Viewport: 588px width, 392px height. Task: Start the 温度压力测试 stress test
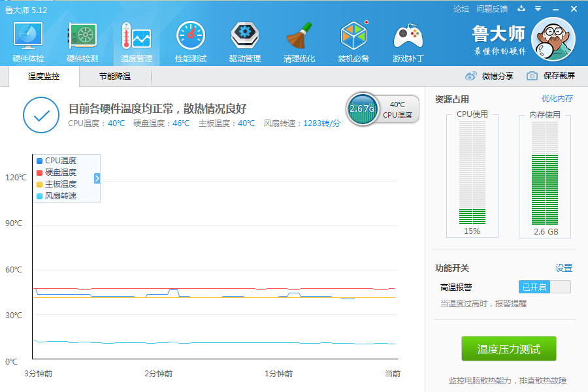509,350
